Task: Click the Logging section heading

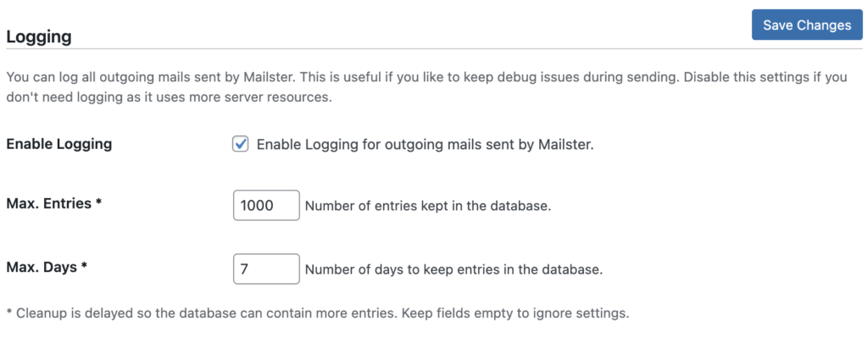Action: [x=38, y=37]
